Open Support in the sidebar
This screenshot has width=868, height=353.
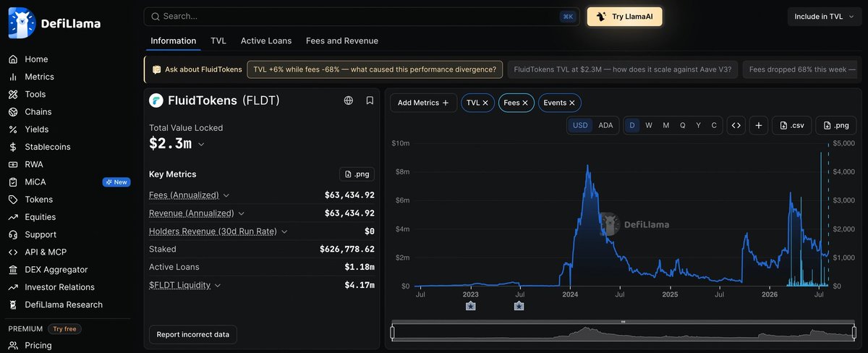click(40, 234)
